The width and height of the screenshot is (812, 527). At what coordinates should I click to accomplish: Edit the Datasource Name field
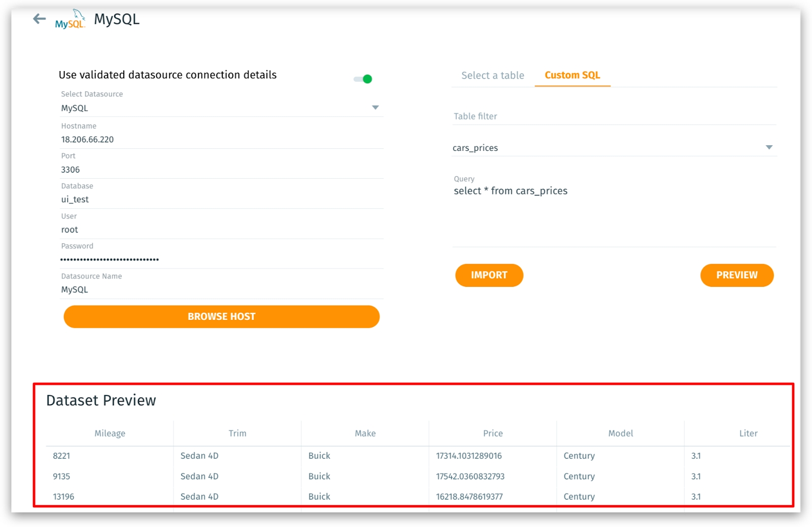click(221, 289)
